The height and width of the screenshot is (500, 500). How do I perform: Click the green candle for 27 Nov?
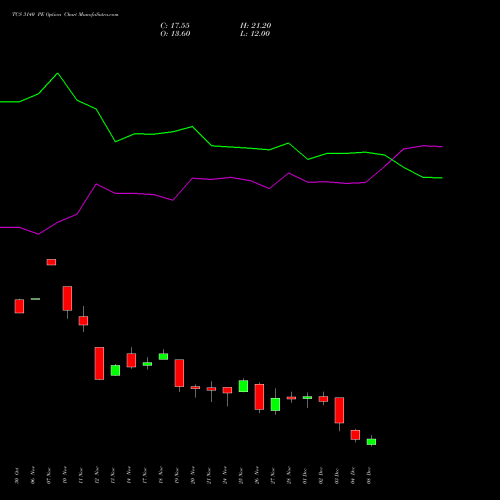[275, 404]
